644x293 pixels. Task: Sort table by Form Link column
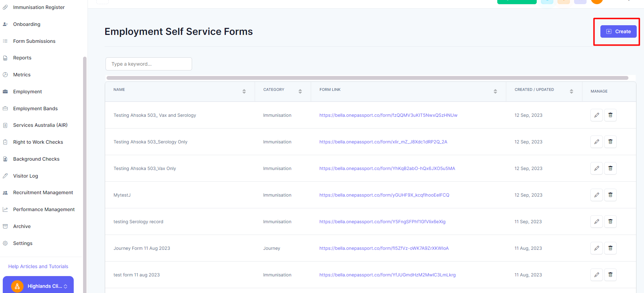(x=495, y=91)
